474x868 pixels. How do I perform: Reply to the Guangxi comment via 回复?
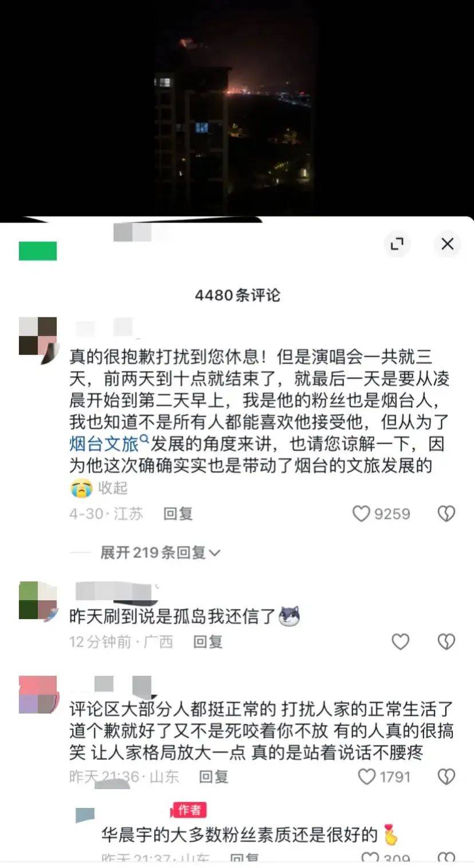pyautogui.click(x=208, y=641)
